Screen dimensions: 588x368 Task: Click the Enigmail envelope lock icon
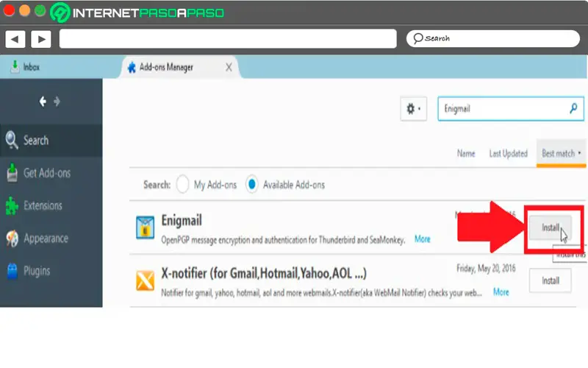pos(145,227)
